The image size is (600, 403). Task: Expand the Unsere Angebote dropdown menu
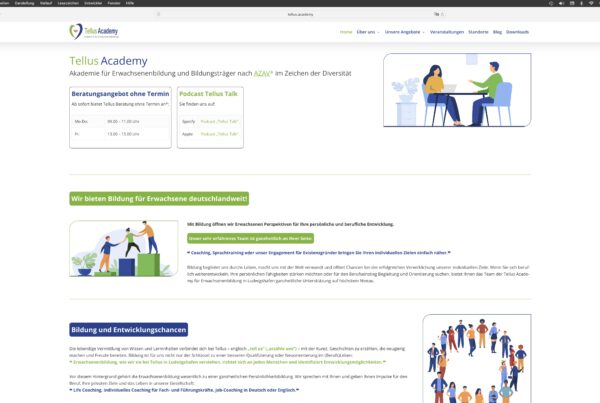(x=404, y=32)
